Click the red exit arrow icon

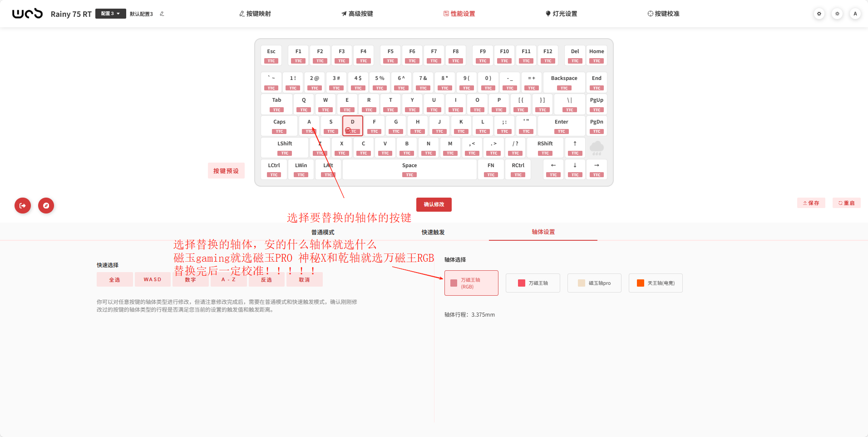(x=23, y=205)
